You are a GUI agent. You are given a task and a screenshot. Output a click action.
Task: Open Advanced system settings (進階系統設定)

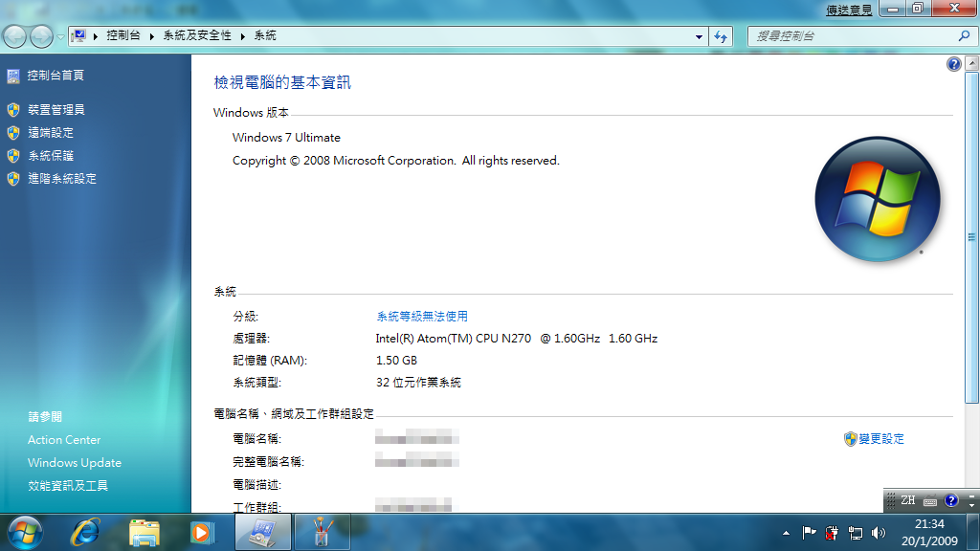point(62,179)
